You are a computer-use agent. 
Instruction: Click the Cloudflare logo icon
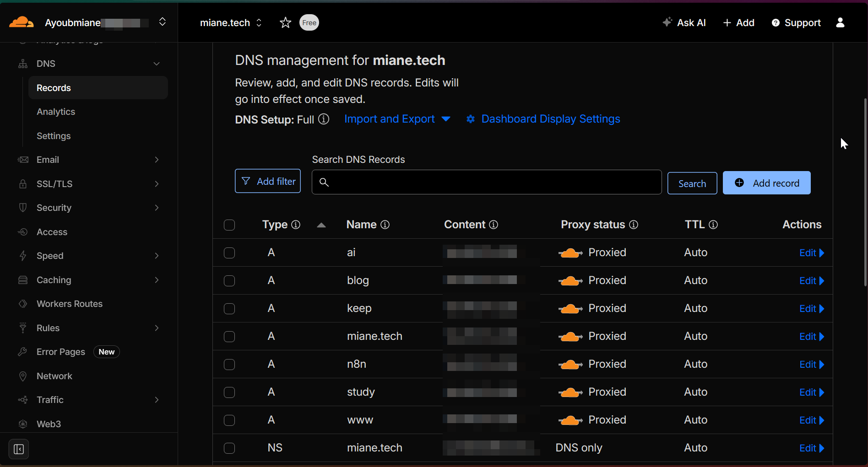click(x=21, y=22)
